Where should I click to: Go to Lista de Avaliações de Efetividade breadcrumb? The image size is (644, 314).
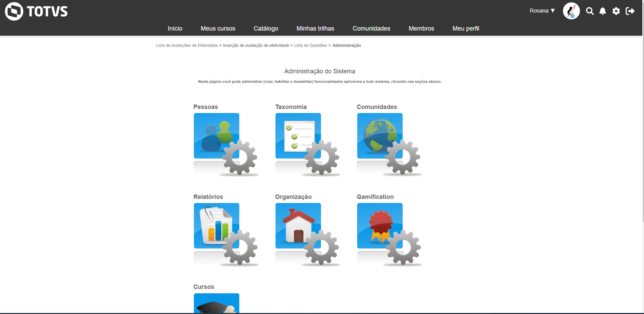click(187, 45)
